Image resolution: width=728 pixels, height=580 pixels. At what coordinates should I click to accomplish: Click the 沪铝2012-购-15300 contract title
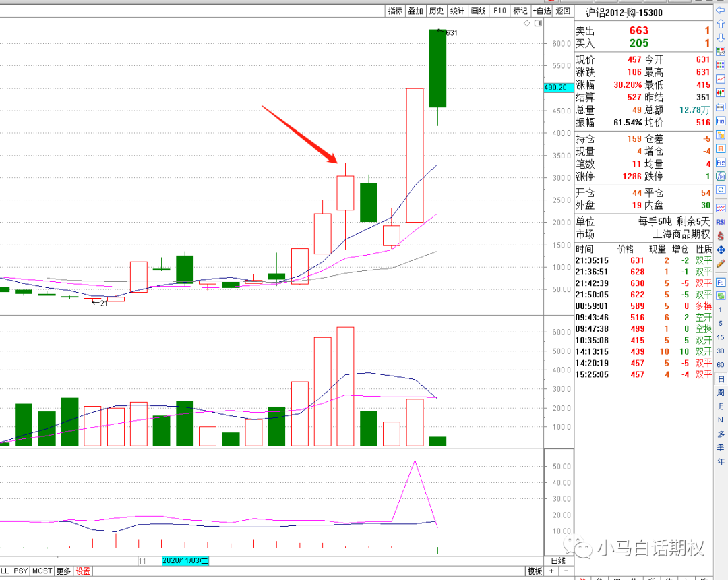pyautogui.click(x=624, y=13)
